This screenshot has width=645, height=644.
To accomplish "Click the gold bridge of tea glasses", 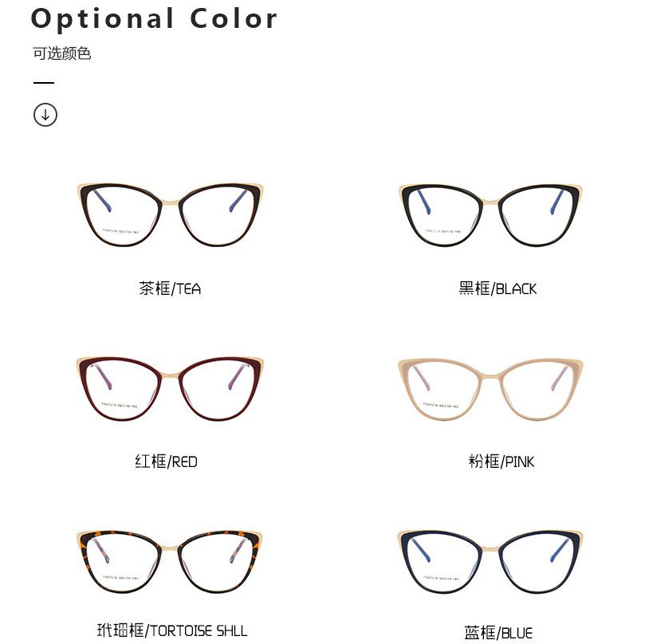I will coord(170,202).
